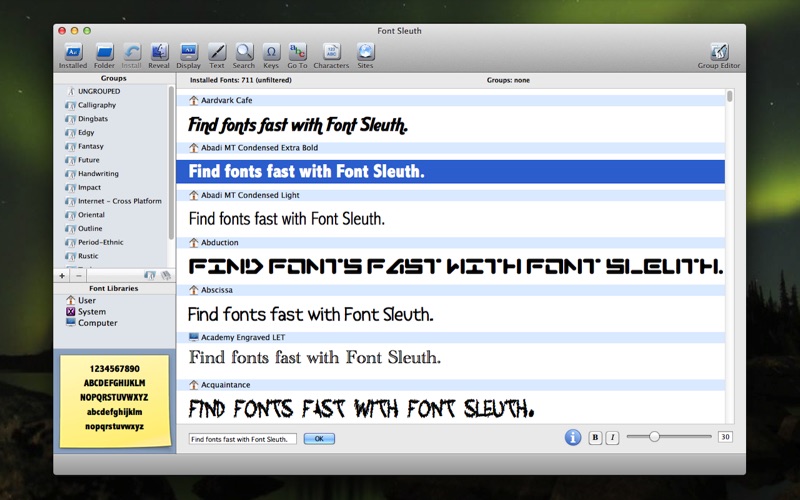
Task: Click the font size value field showing 30
Action: click(x=725, y=437)
